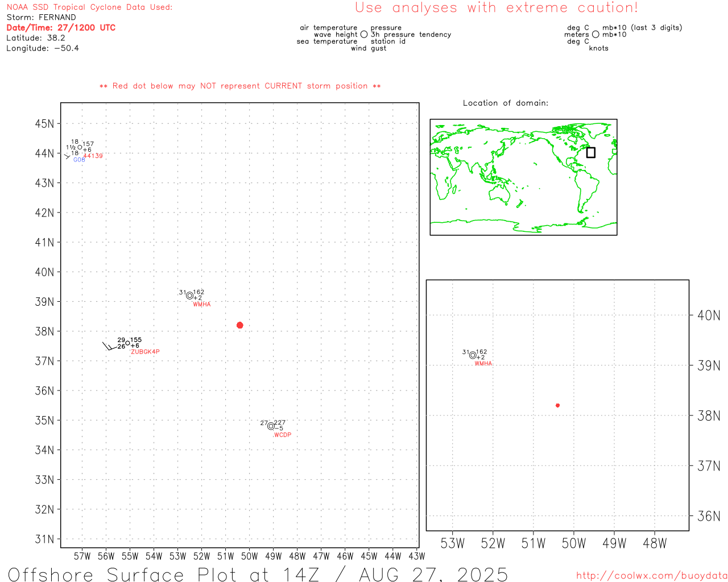Click the 'wind gust' legend label
This screenshot has height=582, width=728.
click(369, 48)
